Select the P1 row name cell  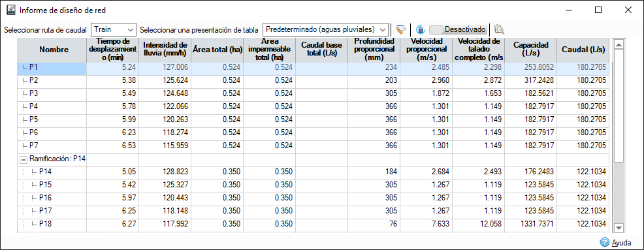tap(52, 67)
